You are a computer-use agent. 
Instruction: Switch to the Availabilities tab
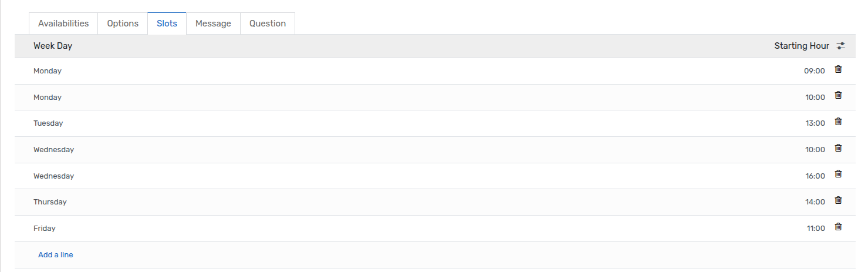coord(63,23)
